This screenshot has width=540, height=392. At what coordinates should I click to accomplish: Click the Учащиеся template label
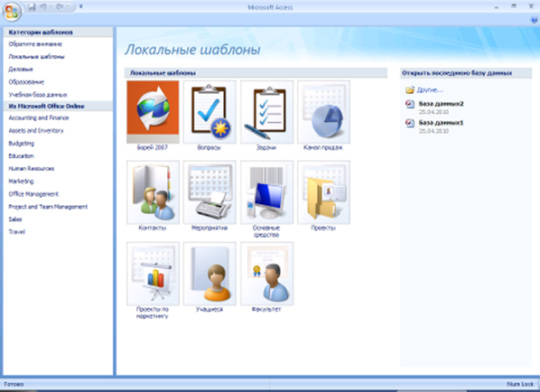209,309
